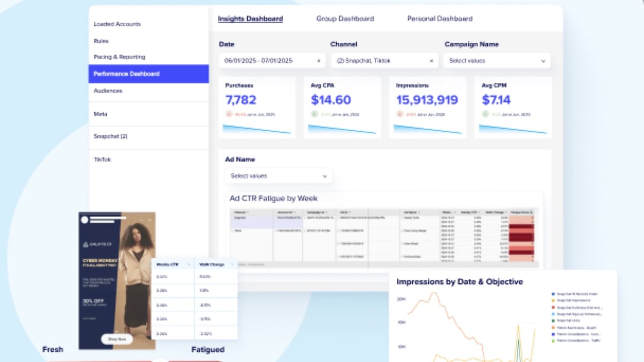Open the Ad Name Select values dropdown
Viewport: 644px width, 362px height.
click(x=278, y=175)
